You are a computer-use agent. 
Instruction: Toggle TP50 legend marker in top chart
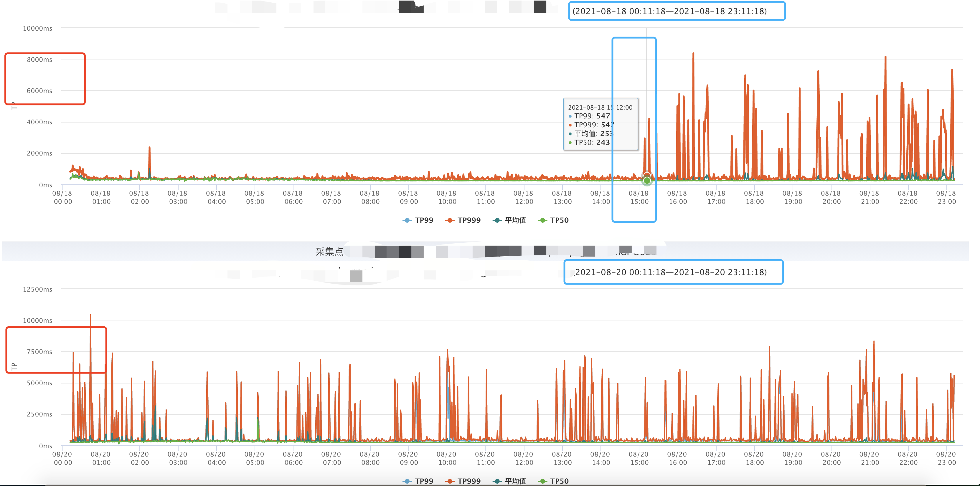click(x=542, y=220)
